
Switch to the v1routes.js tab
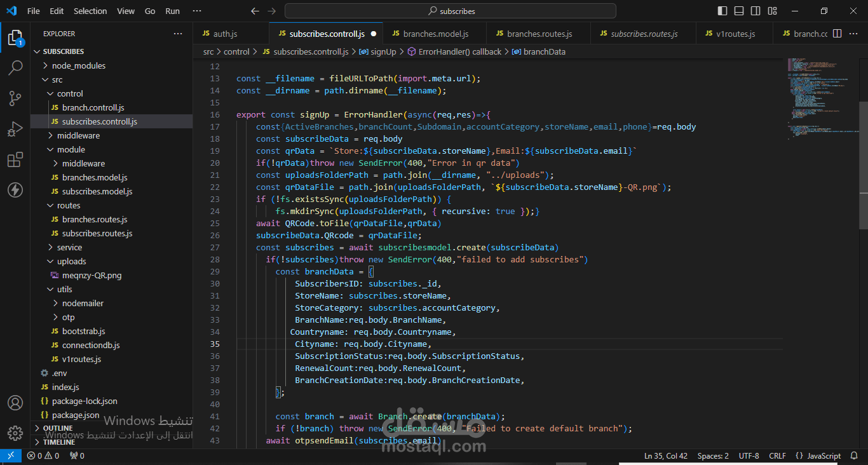[735, 34]
